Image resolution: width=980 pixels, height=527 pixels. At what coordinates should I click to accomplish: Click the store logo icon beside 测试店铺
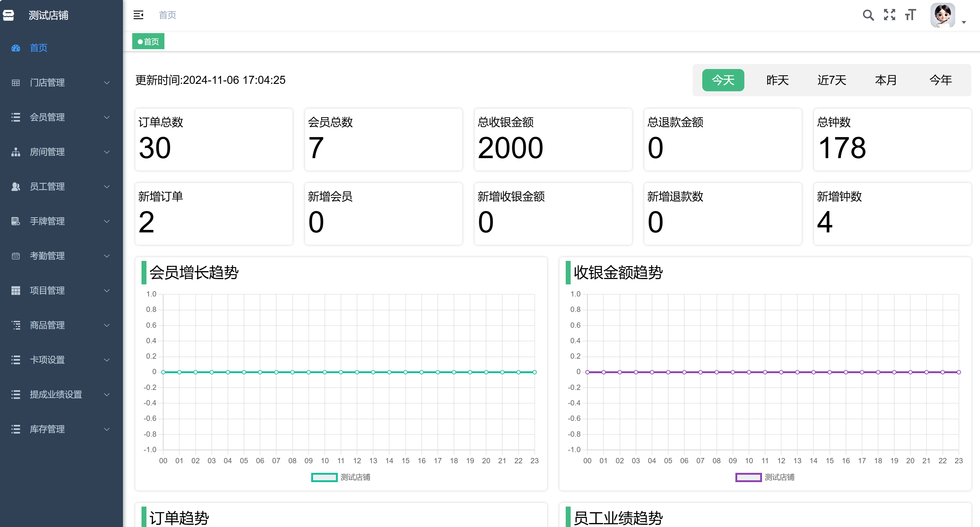pos(8,15)
